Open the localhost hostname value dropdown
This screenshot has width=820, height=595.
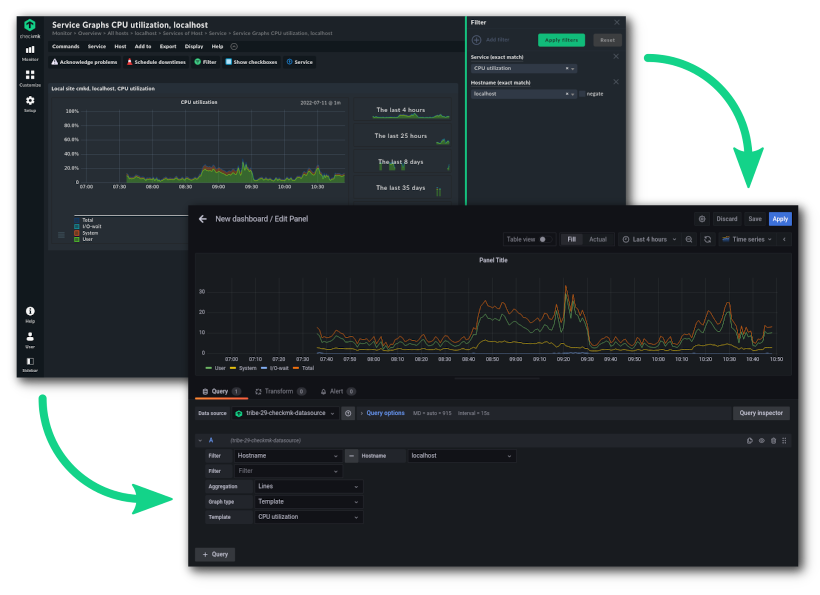coord(462,456)
